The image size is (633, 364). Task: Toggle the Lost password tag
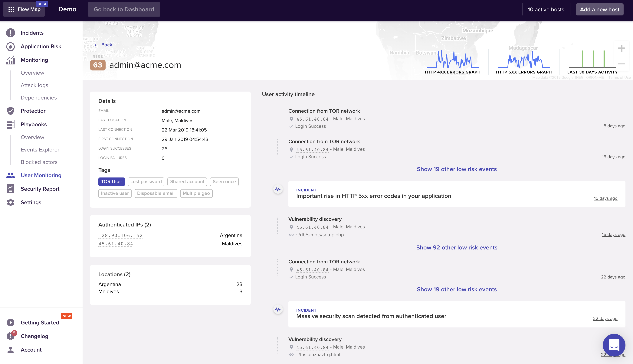(x=146, y=182)
